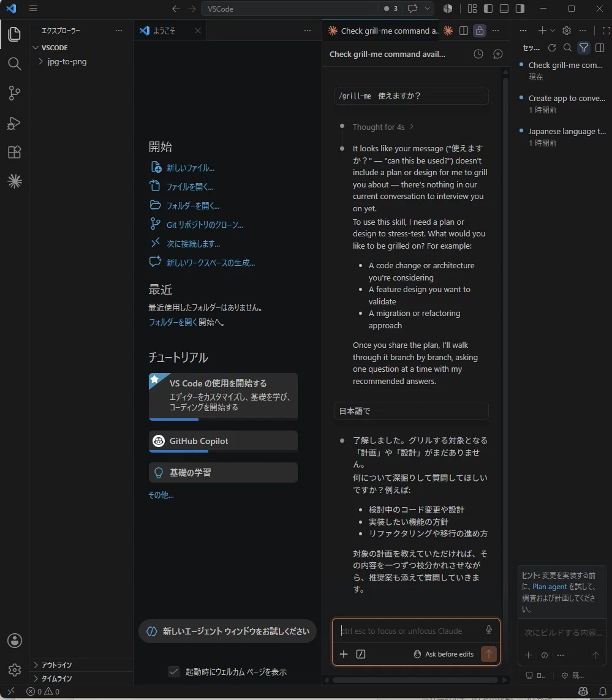Viewport: 612px width, 700px height.
Task: Maximize the sessions panel with expand icon
Action: [606, 31]
